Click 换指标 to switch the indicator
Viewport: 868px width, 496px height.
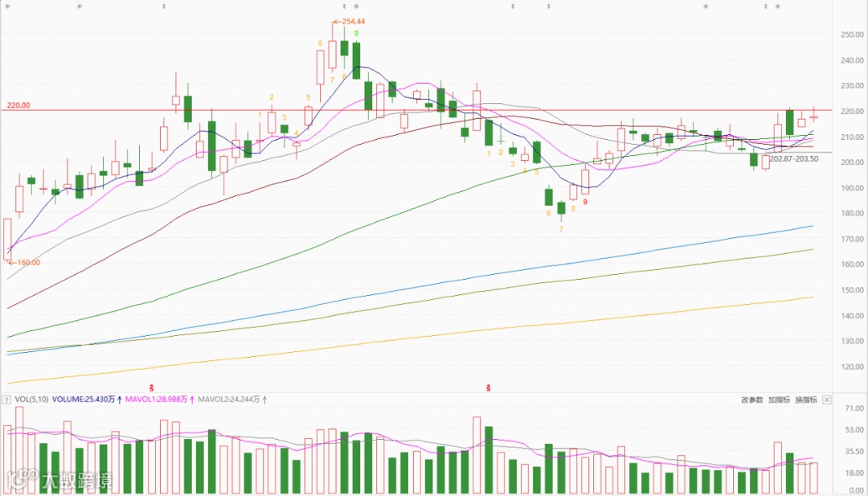pos(806,400)
